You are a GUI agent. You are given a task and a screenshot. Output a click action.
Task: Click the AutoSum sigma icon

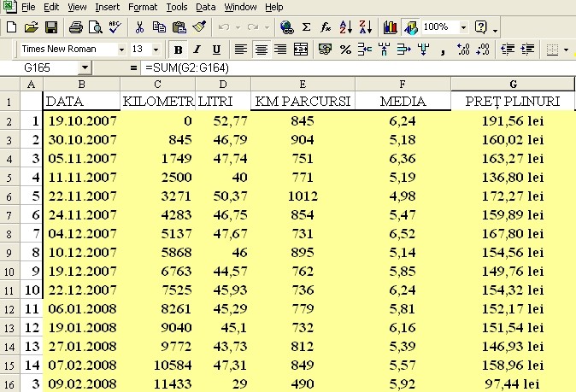[307, 27]
